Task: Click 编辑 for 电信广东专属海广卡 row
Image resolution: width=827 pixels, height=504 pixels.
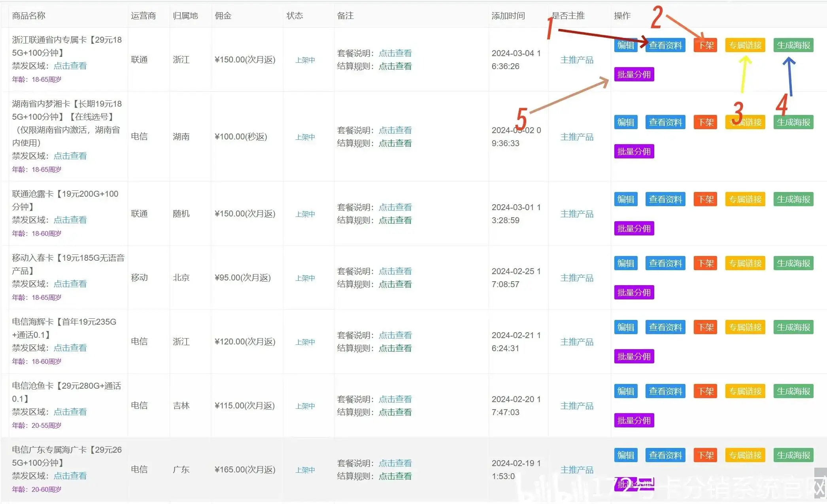Action: (x=626, y=455)
